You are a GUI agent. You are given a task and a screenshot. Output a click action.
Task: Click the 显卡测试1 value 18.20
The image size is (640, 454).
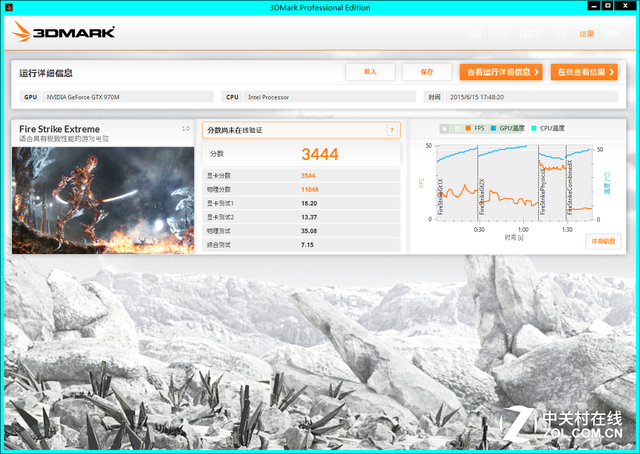[x=309, y=203]
